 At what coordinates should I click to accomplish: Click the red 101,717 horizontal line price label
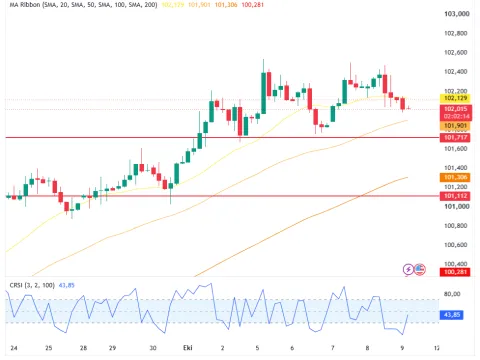click(455, 137)
